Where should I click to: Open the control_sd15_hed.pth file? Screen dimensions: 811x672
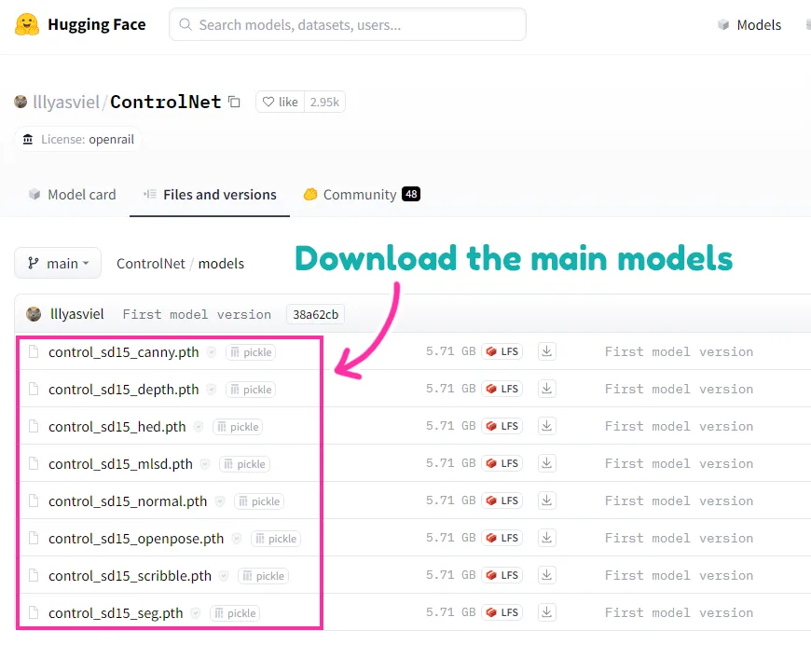(x=117, y=427)
